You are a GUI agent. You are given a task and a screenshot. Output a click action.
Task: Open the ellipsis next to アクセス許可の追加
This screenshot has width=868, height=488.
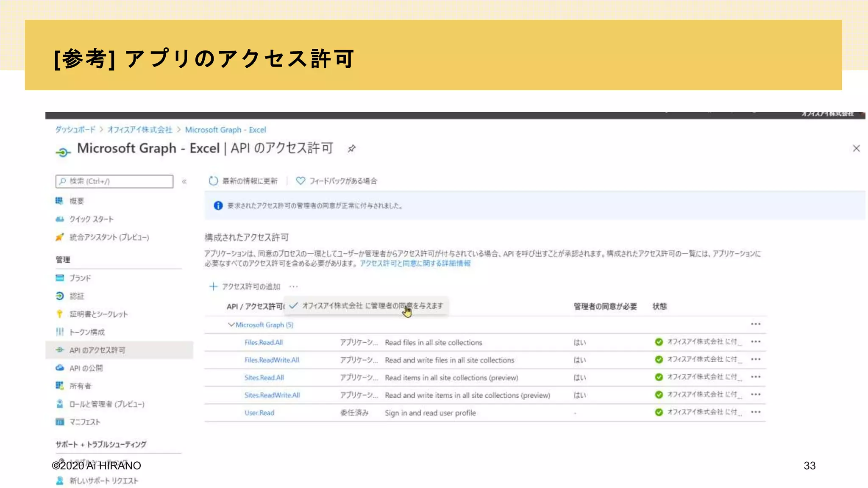click(x=293, y=286)
